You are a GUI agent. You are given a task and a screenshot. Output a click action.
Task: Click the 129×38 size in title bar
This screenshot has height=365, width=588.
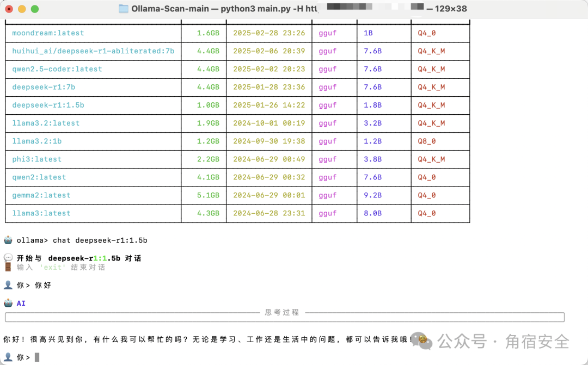[x=451, y=9]
